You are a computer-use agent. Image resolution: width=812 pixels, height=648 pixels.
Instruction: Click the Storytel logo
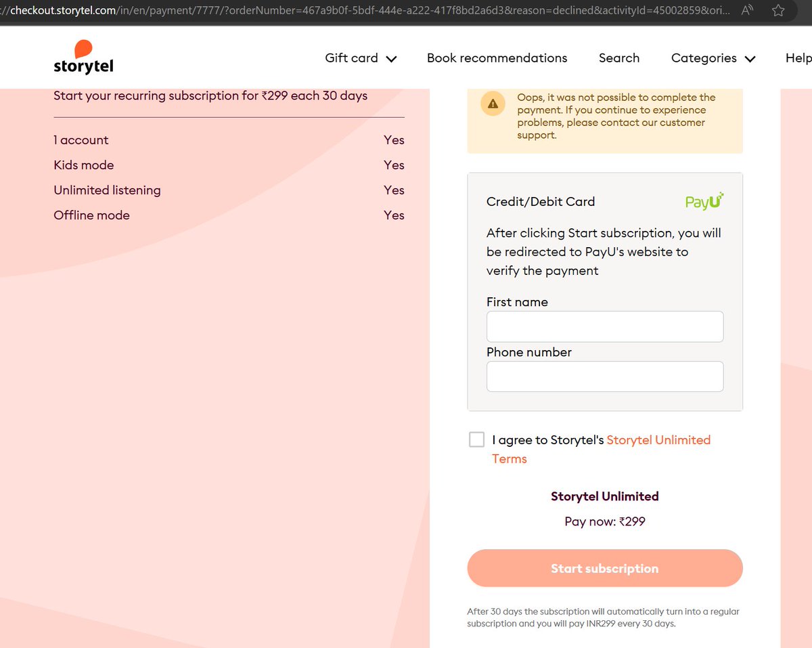click(83, 57)
